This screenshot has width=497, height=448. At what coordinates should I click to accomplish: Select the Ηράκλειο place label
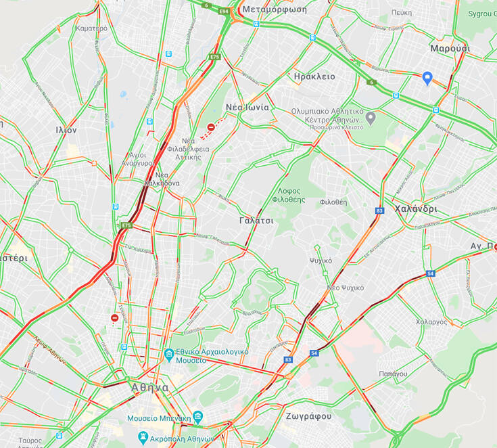314,76
